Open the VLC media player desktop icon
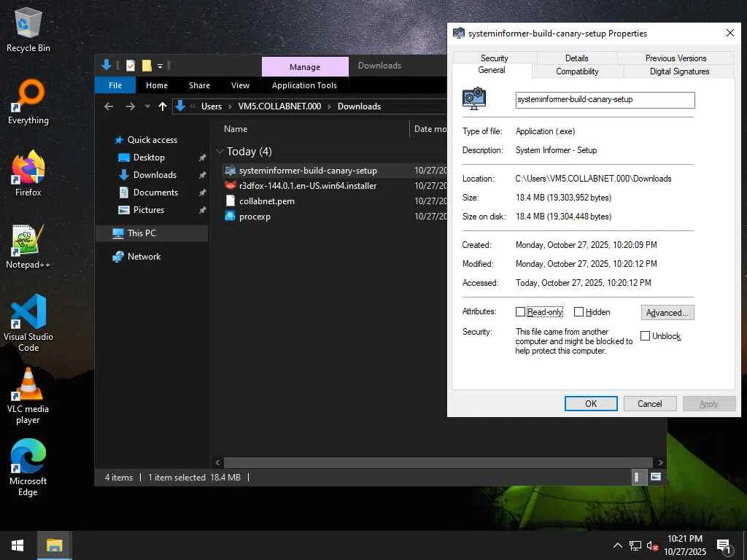Image resolution: width=747 pixels, height=560 pixels. tap(28, 396)
